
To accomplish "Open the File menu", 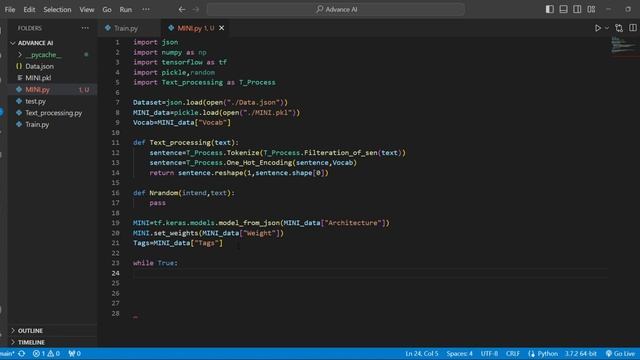I will 10,9.
